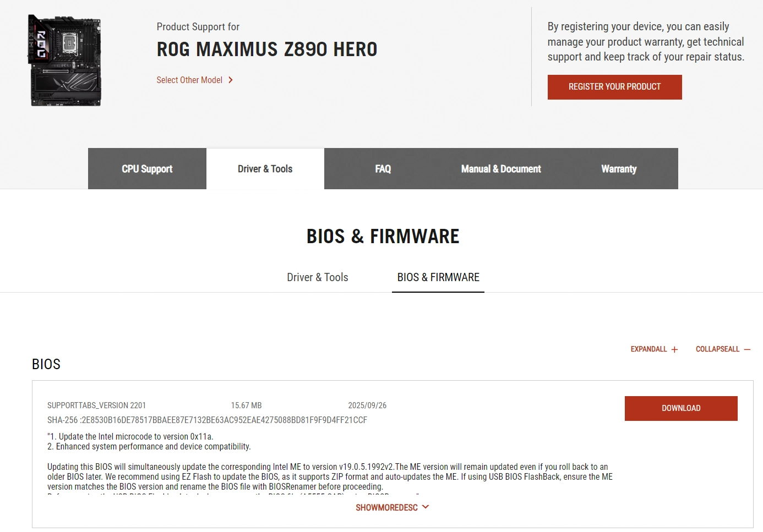Screen dimensions: 763x532
Task: Click the SHA-256 checksum text
Action: (206, 420)
